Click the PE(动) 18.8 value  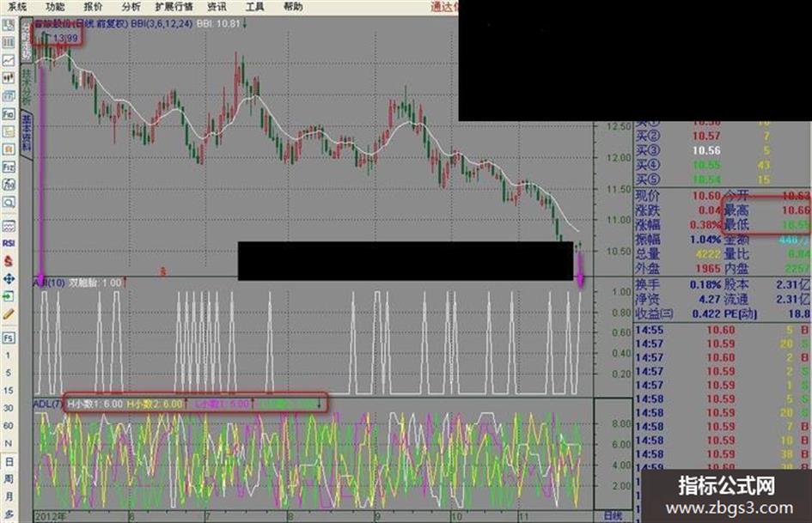pos(799,313)
